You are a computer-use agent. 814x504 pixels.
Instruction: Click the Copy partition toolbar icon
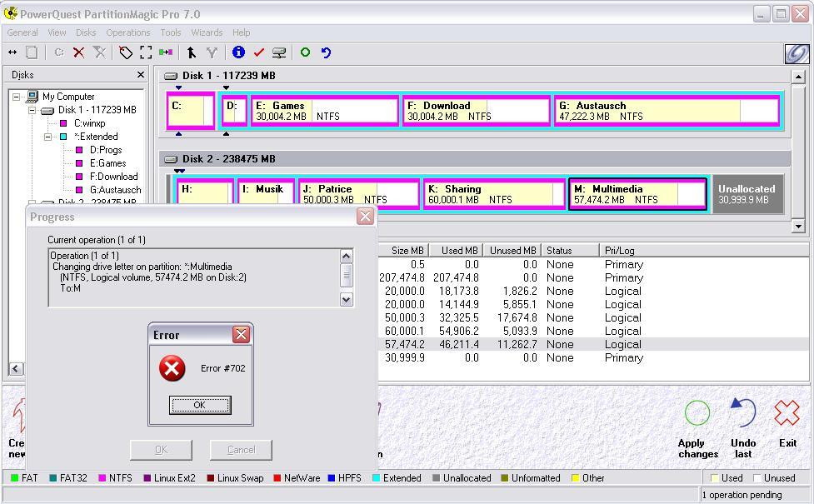pos(32,52)
